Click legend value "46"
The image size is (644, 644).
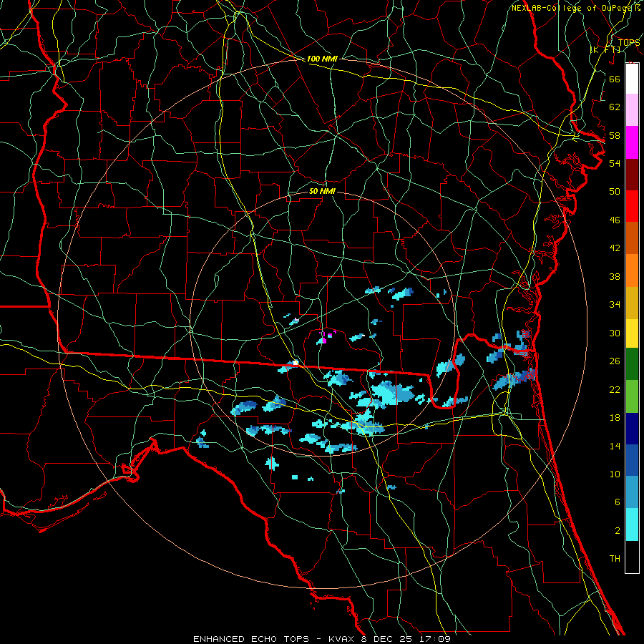(x=615, y=220)
